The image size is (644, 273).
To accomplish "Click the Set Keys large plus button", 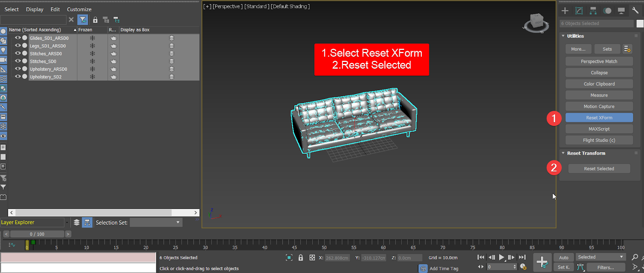I will coord(542,262).
